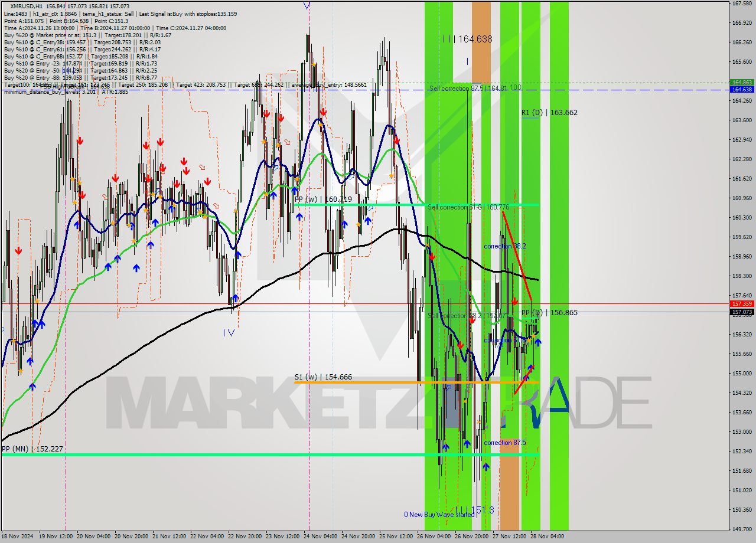Select the 'Last Signal is:Buy with stoploss' line

click(188, 14)
